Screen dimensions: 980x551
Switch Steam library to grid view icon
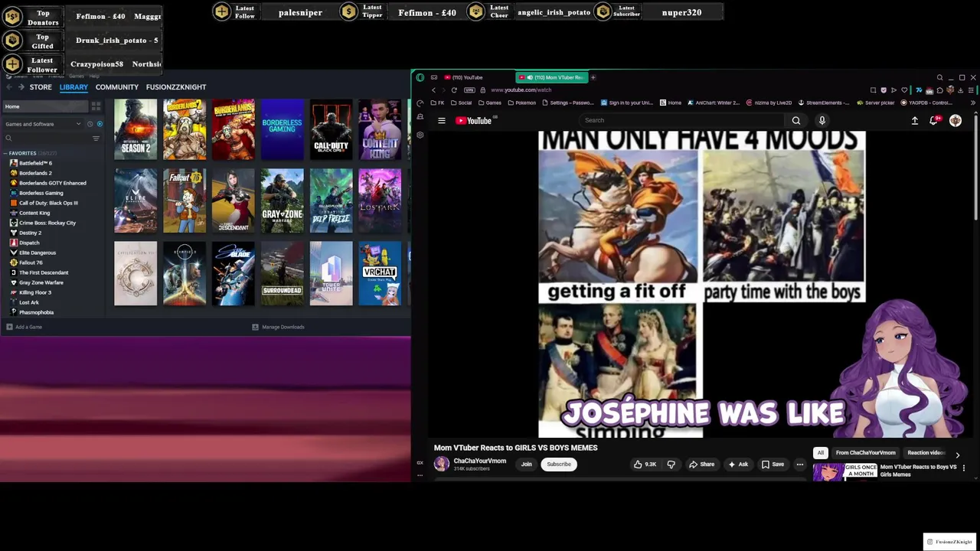coord(96,106)
